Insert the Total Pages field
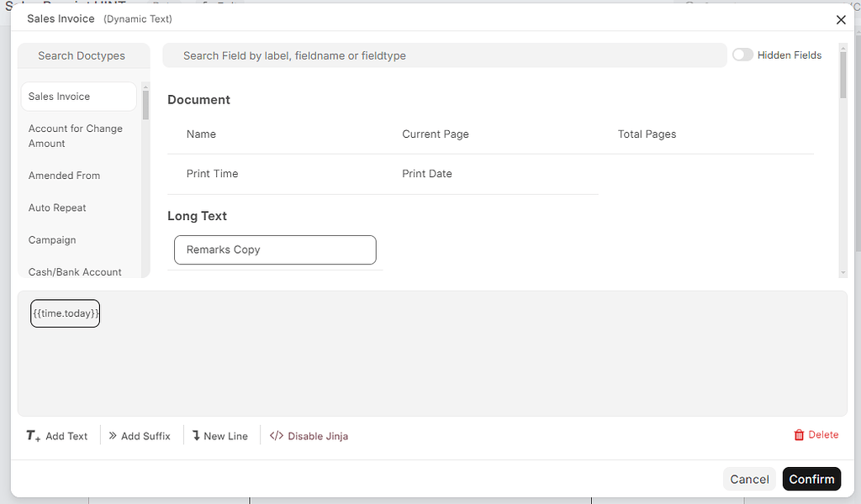 point(647,134)
